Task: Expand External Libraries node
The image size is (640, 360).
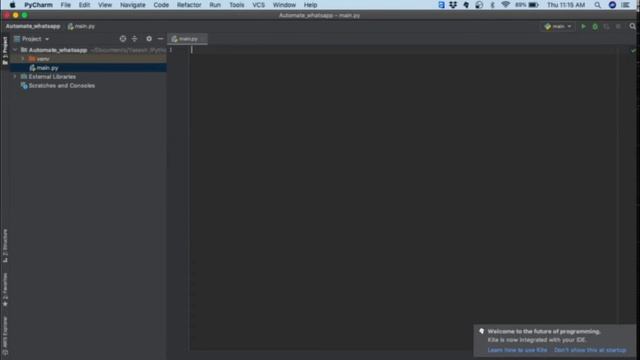Action: click(x=15, y=77)
